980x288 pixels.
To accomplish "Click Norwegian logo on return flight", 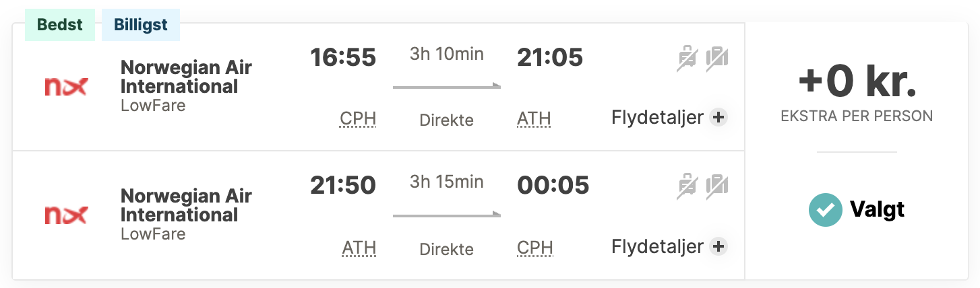I will pos(65,215).
